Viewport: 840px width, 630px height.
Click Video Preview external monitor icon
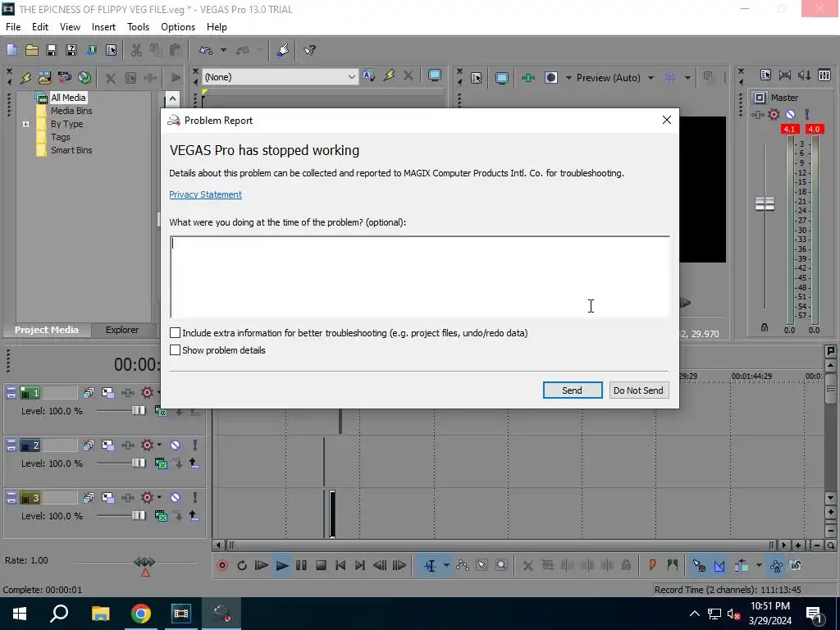501,78
